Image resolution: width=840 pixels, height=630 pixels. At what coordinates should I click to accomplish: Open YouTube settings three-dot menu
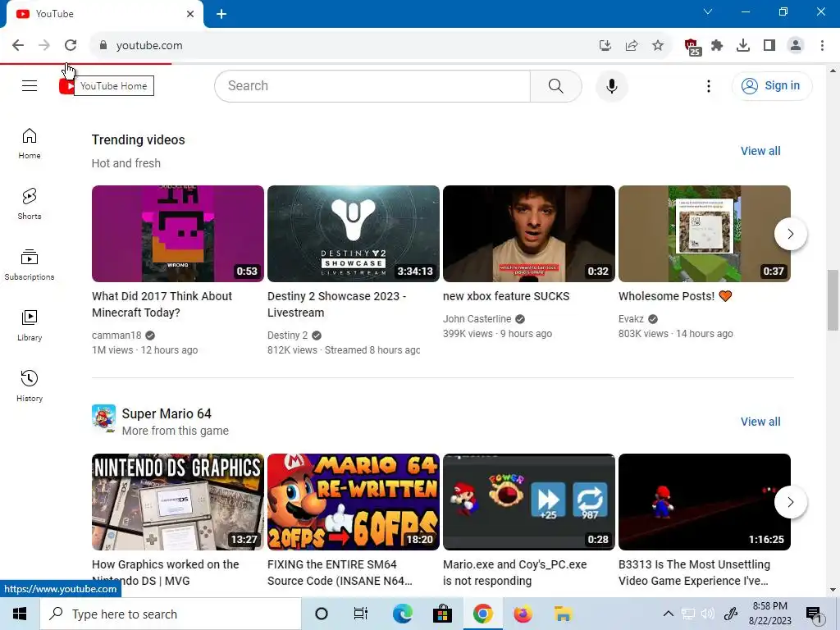tap(708, 85)
